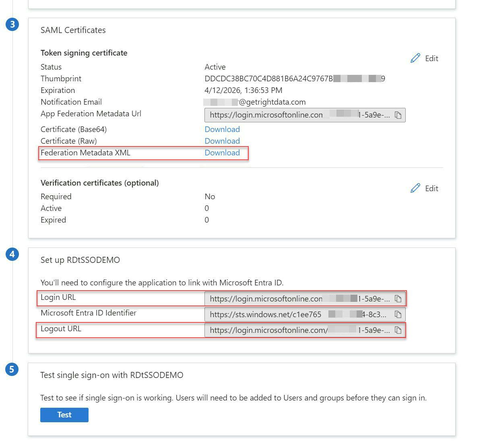Click the step 4 number badge
The image size is (487, 448).
click(x=12, y=254)
